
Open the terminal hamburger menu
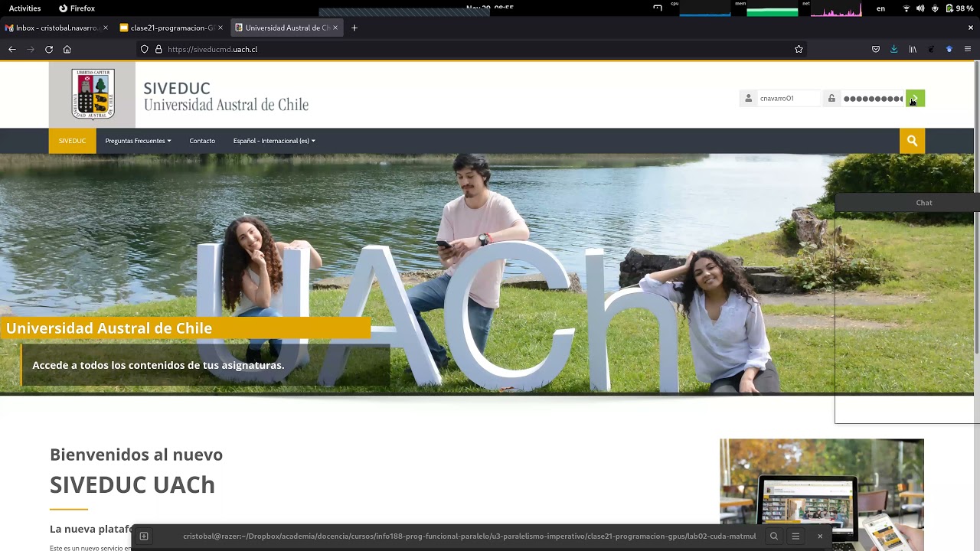coord(795,536)
